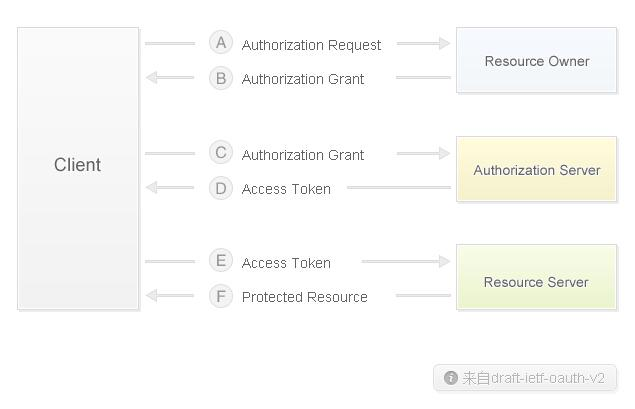This screenshot has height=409, width=635.
Task: Click the Resource Server box
Action: pos(536,281)
